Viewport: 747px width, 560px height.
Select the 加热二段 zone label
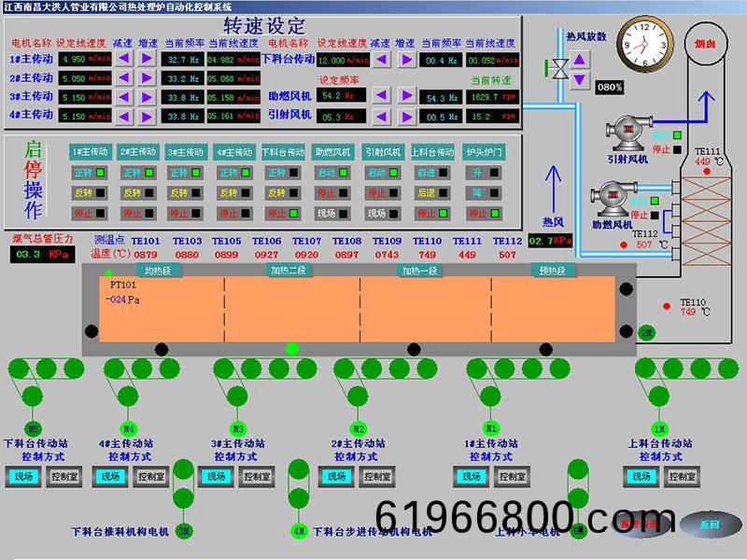[x=289, y=271]
